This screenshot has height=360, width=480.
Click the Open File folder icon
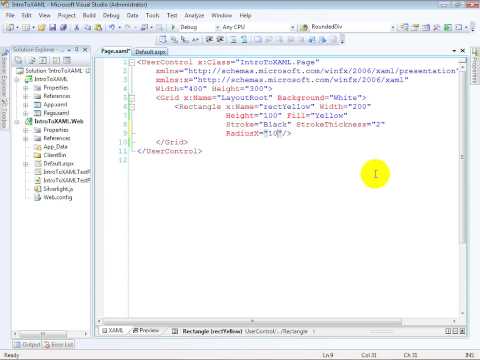point(41,27)
